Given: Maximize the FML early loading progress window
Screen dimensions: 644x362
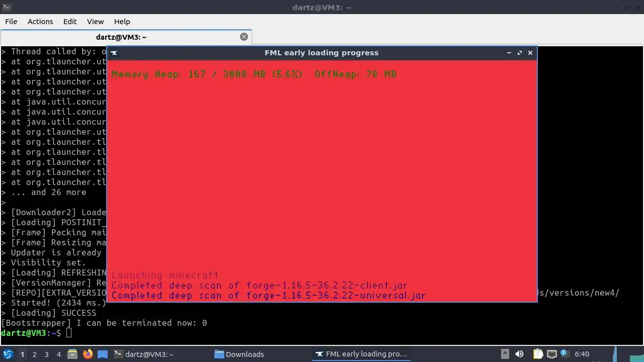Looking at the screenshot, I should click(x=520, y=53).
